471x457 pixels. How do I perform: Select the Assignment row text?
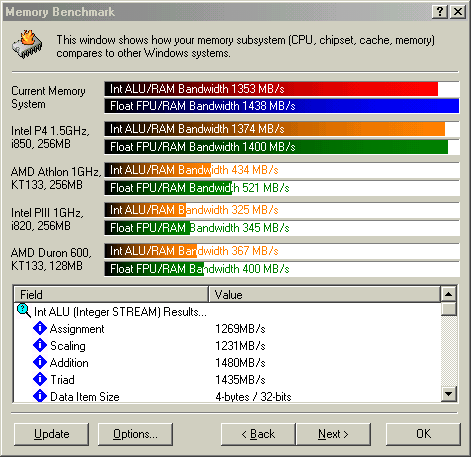tap(77, 329)
